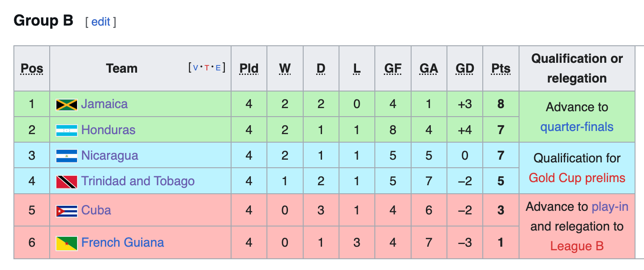Viewport: 644px width, 270px height.
Task: Click the GD column header abbreviation
Action: [x=465, y=68]
